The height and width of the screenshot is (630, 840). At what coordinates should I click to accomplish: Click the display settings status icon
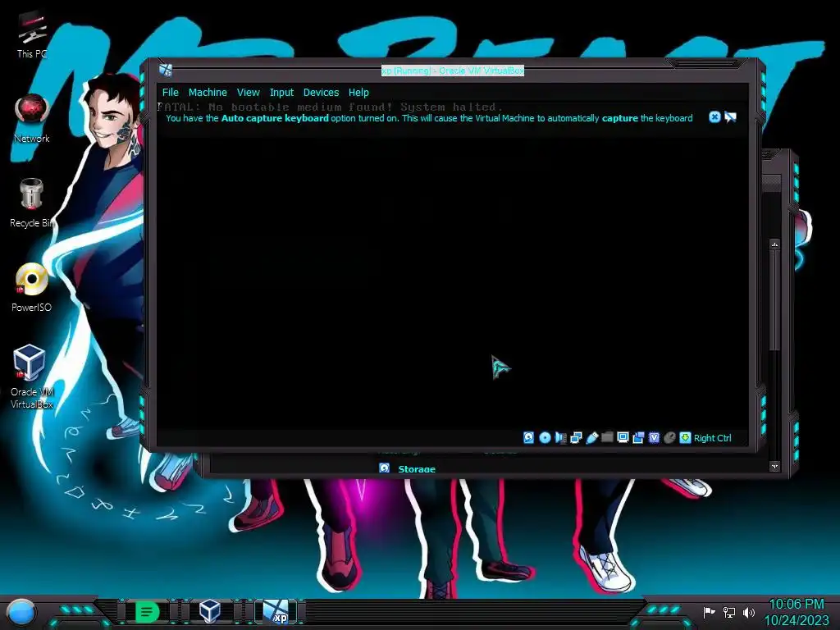click(x=623, y=437)
